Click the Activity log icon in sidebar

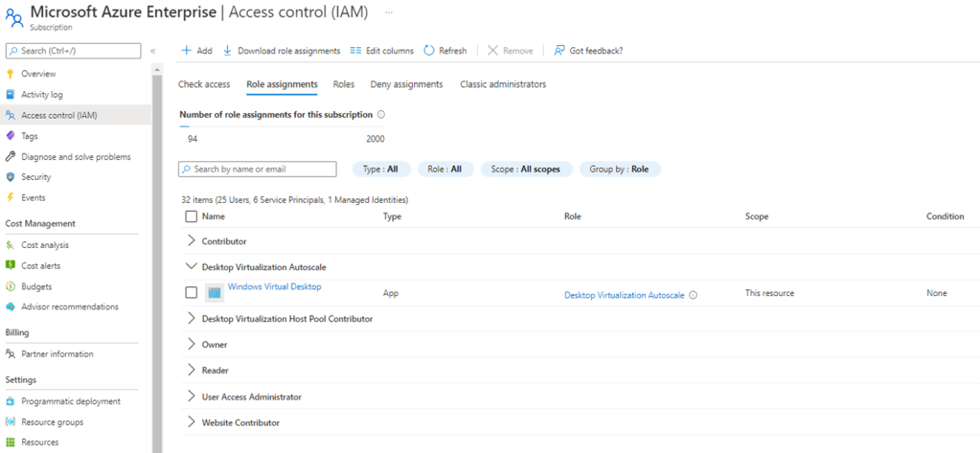(11, 95)
